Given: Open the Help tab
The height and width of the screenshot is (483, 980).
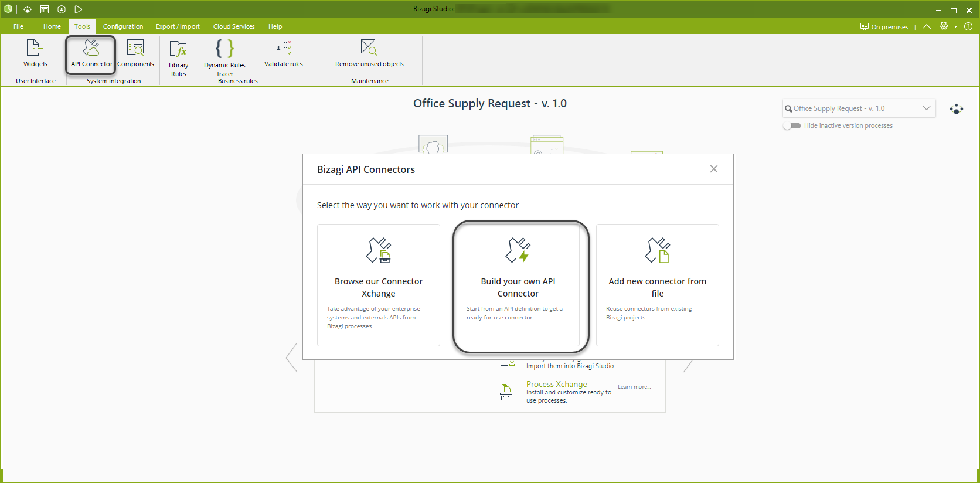Looking at the screenshot, I should tap(275, 26).
